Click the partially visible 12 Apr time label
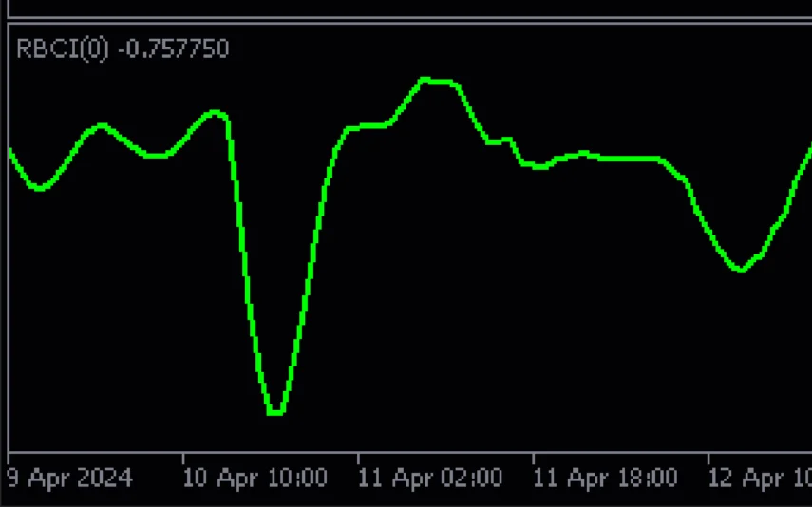 click(x=760, y=477)
